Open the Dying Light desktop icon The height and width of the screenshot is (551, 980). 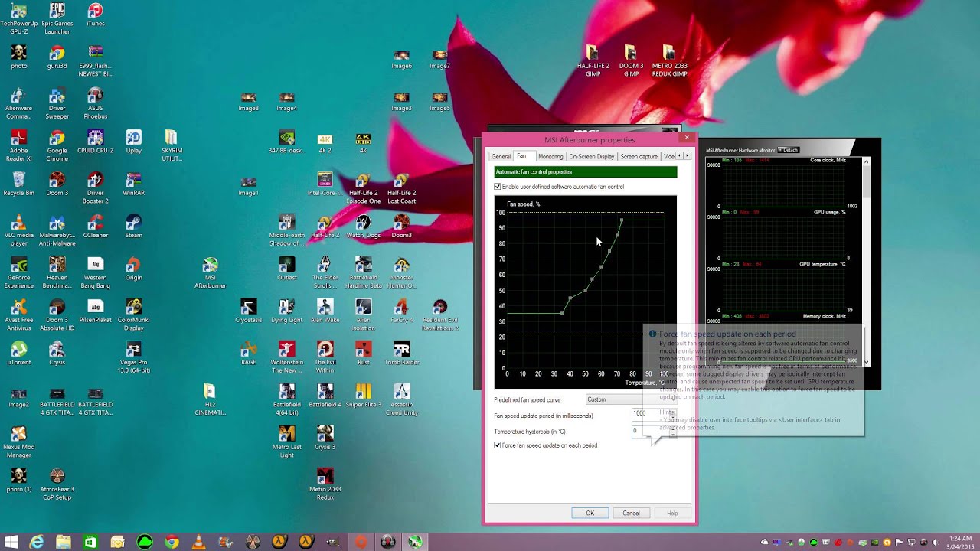coord(286,311)
